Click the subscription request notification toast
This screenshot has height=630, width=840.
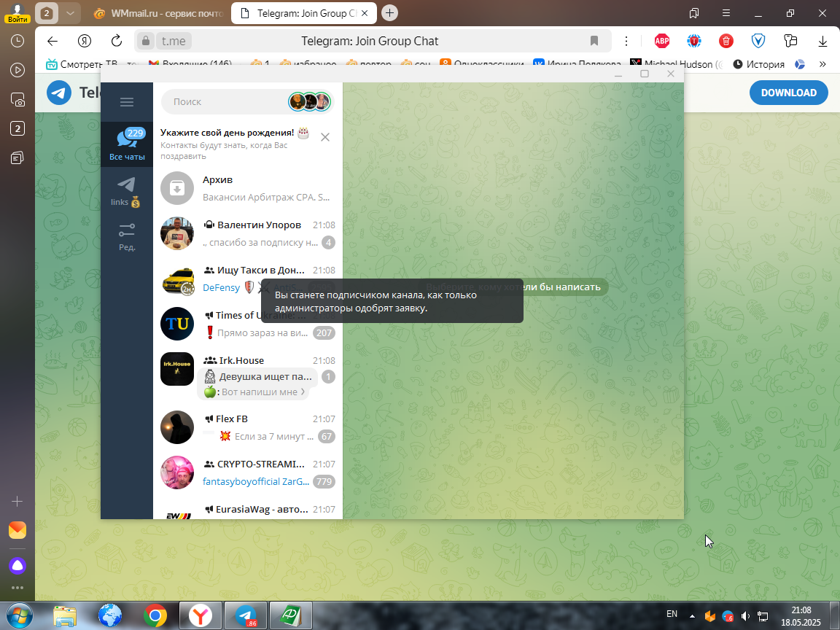[392, 301]
